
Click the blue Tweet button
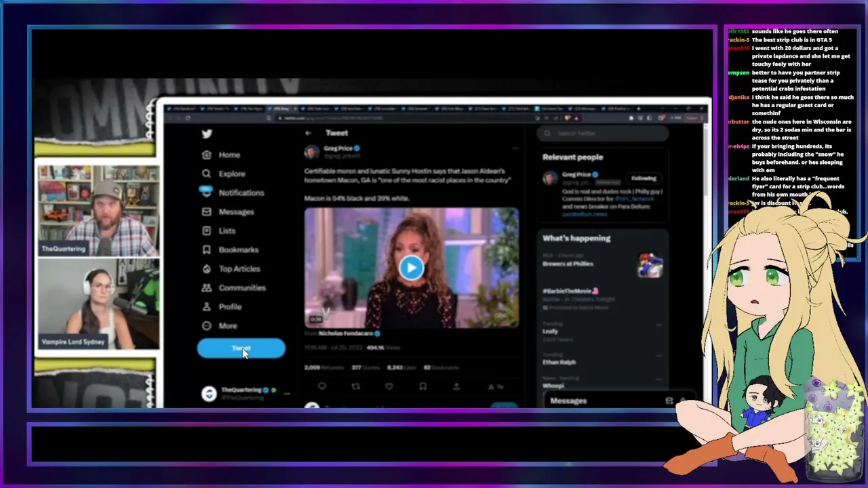[241, 348]
